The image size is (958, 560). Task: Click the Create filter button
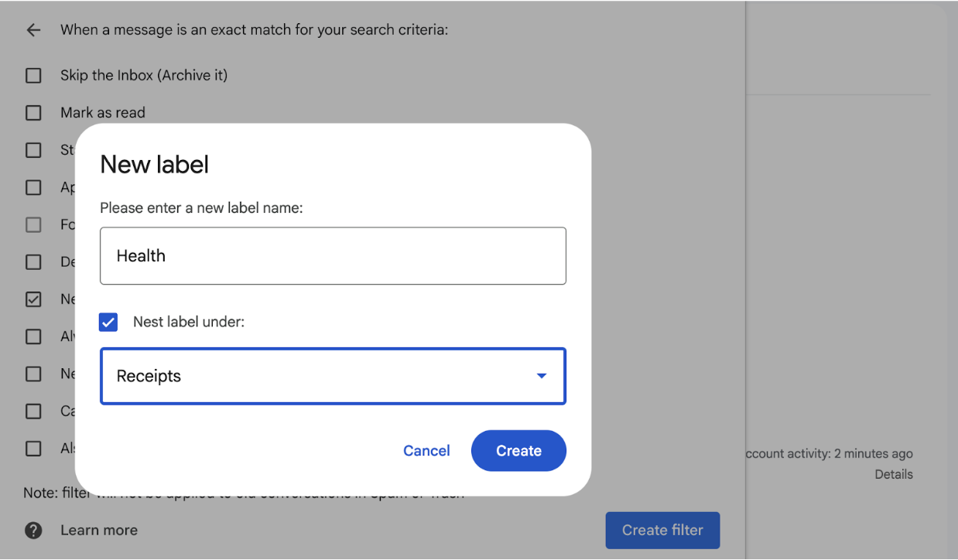pyautogui.click(x=662, y=531)
